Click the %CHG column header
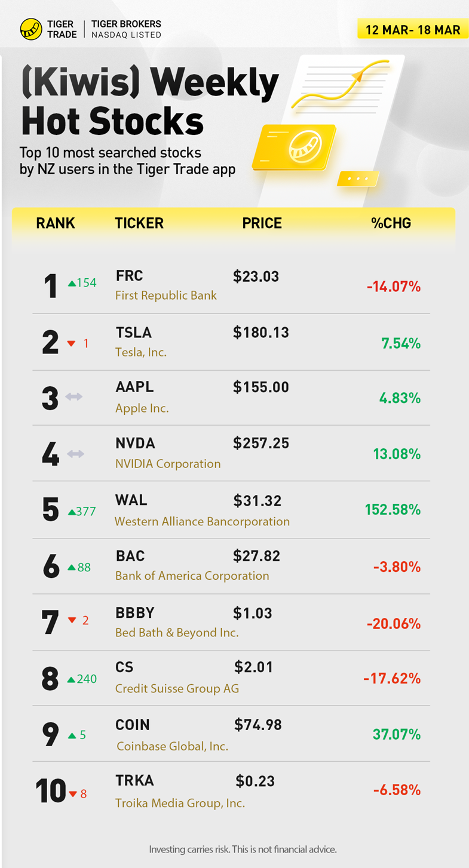This screenshot has height=868, width=469. 391,223
